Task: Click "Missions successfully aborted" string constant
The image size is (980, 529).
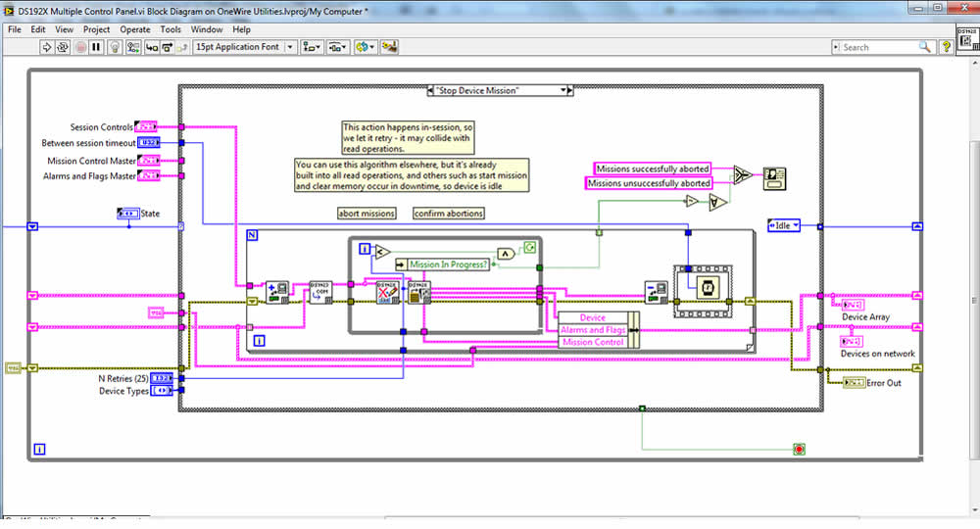Action: click(x=653, y=168)
